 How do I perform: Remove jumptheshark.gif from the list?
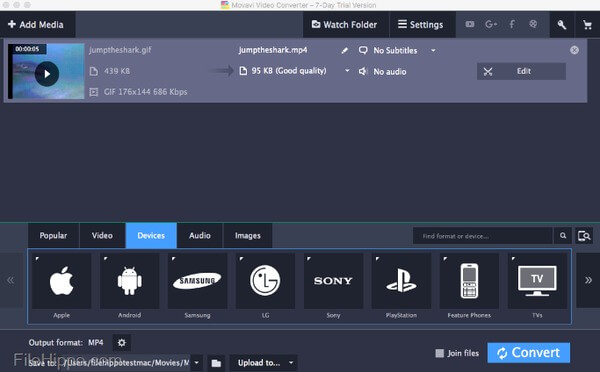point(574,50)
